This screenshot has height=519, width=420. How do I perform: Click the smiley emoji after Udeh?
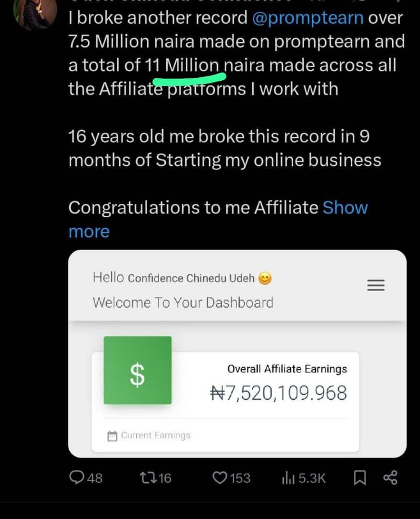265,278
